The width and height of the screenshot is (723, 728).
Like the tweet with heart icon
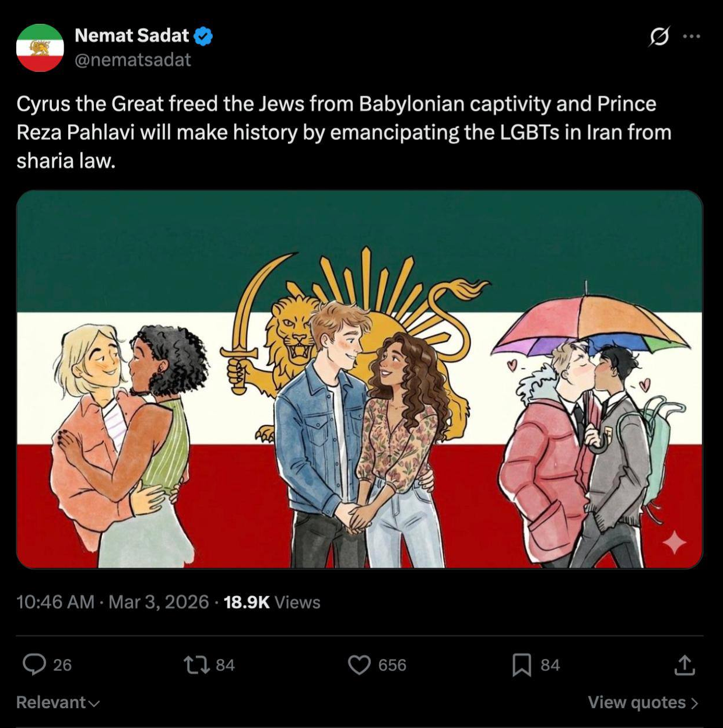[x=359, y=664]
